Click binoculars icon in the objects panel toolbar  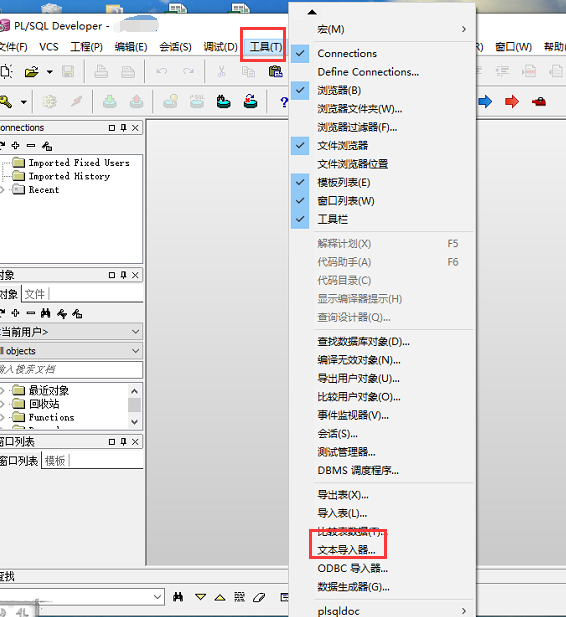point(46,313)
